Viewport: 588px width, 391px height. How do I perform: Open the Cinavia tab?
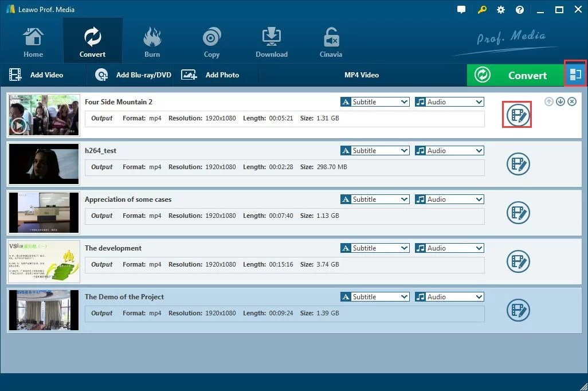(331, 40)
